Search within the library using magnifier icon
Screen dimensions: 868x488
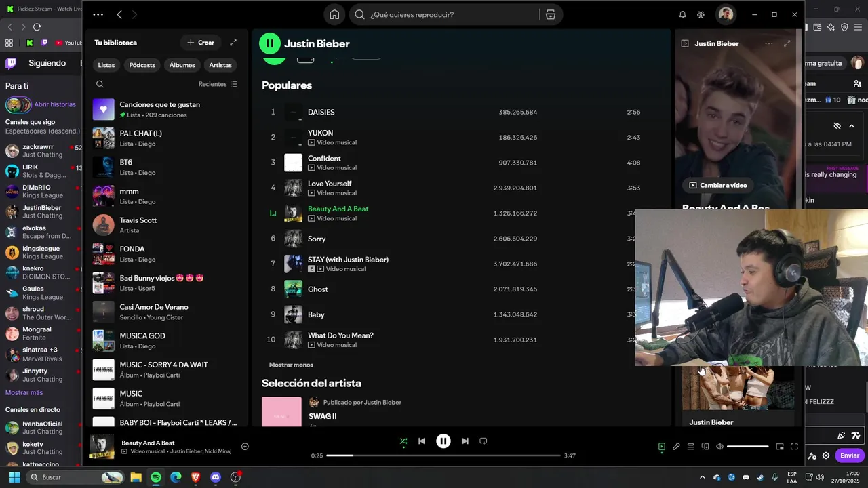pos(100,84)
